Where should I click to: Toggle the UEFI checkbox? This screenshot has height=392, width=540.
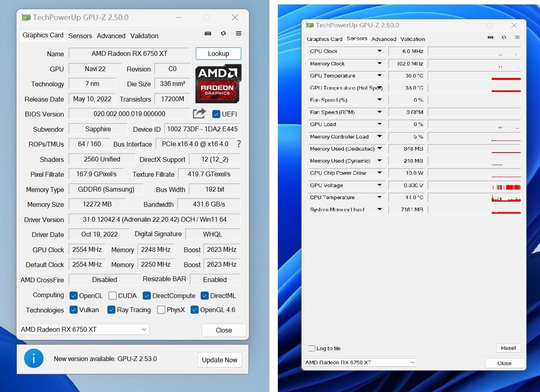click(216, 114)
